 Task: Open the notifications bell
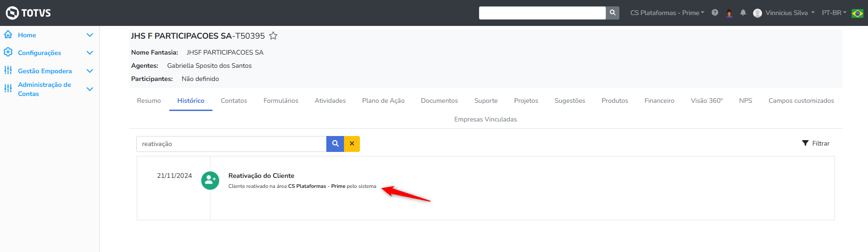click(x=743, y=13)
